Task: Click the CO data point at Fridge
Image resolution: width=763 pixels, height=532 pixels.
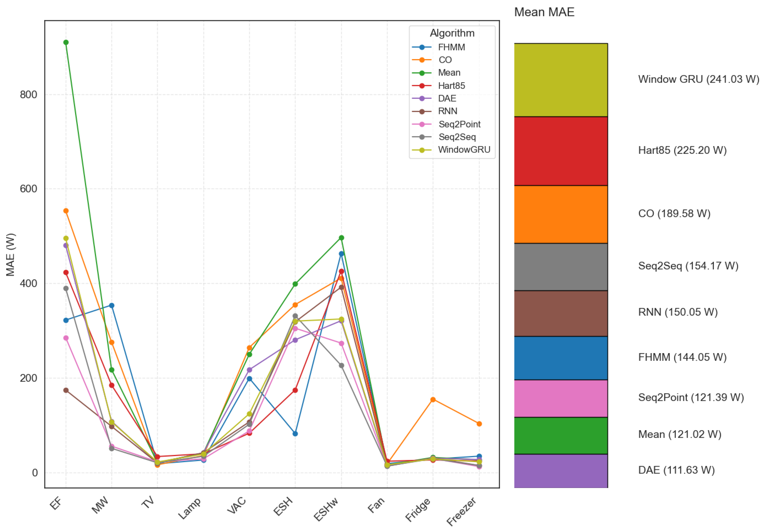Action: tap(433, 399)
